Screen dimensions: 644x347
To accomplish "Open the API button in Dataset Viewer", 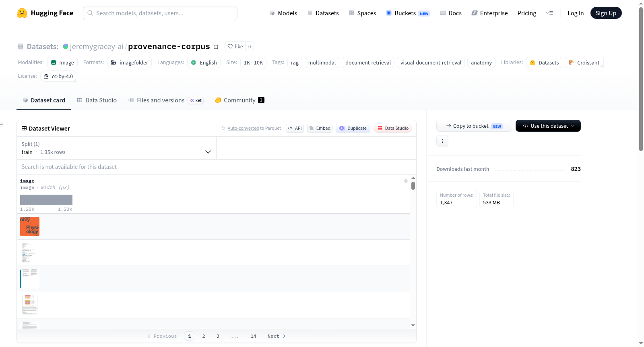I will [x=295, y=128].
